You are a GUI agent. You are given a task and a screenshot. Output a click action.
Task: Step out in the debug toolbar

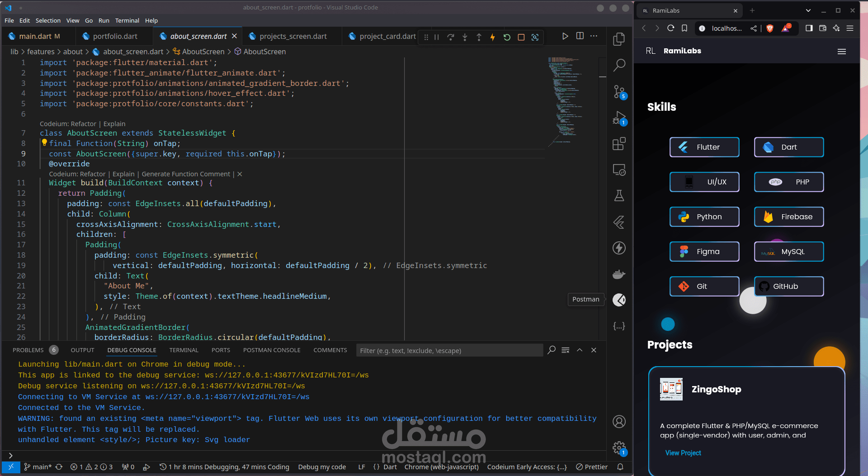(x=479, y=37)
